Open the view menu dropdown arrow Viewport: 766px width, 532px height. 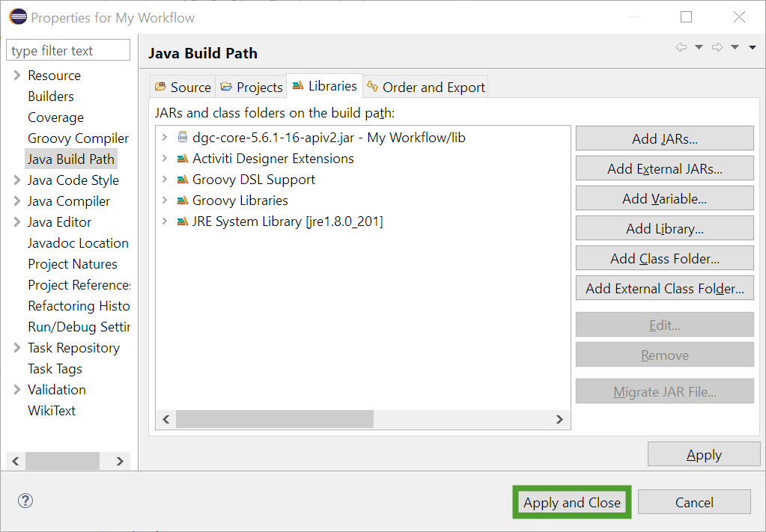point(753,47)
